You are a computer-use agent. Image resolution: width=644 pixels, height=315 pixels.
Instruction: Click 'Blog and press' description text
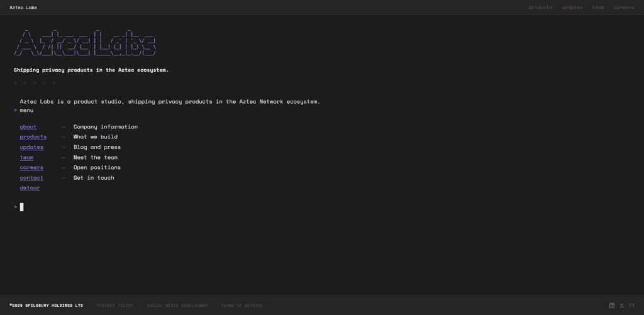pyautogui.click(x=97, y=147)
